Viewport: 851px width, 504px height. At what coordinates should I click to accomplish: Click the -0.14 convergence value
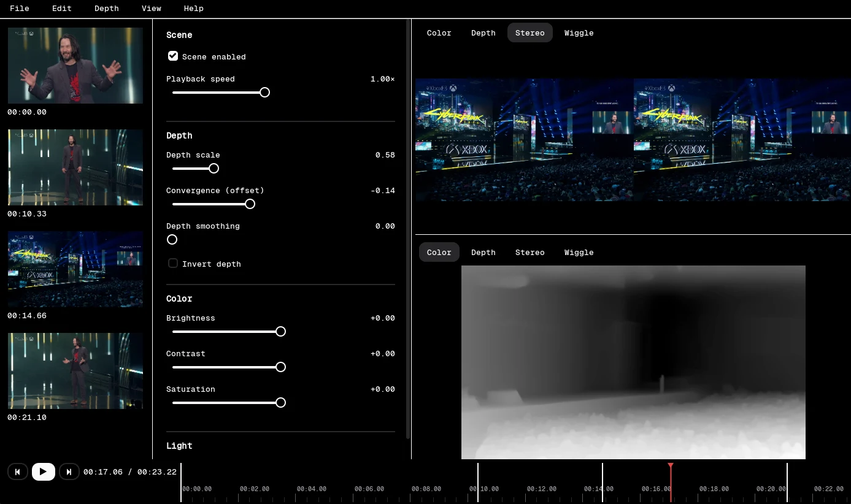[x=383, y=191]
